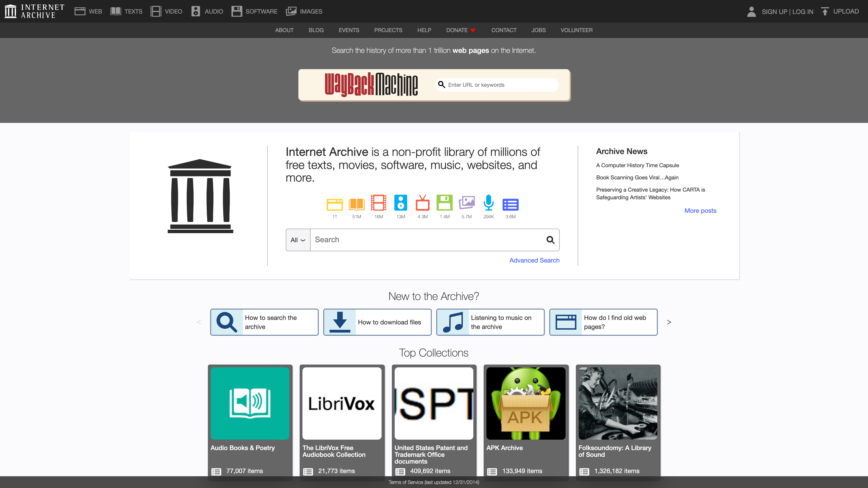Click the 1T web pages icon
This screenshot has width=868, height=488.
[x=335, y=204]
